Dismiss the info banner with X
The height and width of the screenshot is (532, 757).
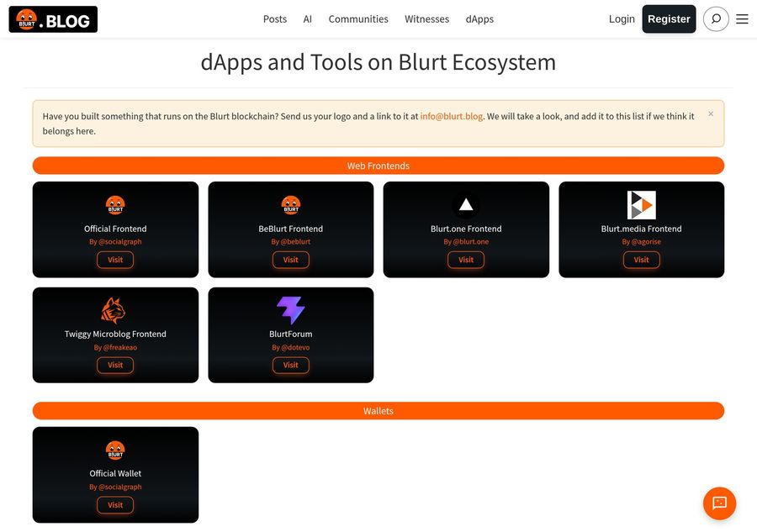pyautogui.click(x=711, y=113)
